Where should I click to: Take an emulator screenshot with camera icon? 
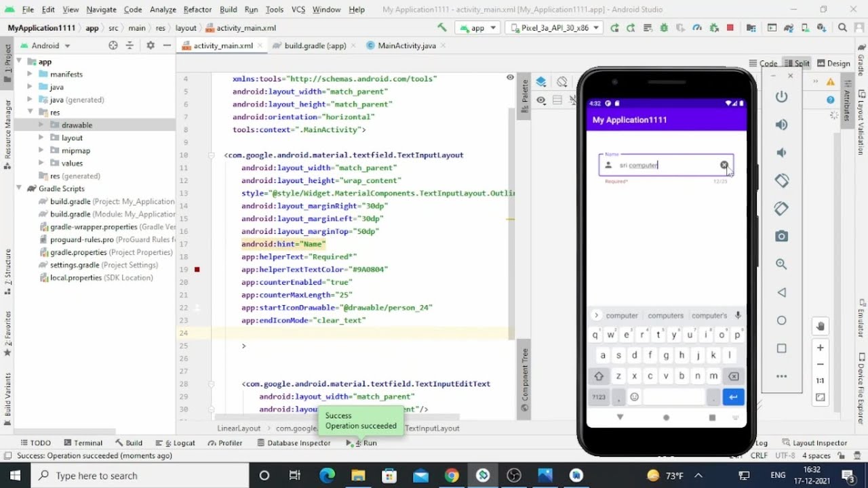(x=782, y=237)
